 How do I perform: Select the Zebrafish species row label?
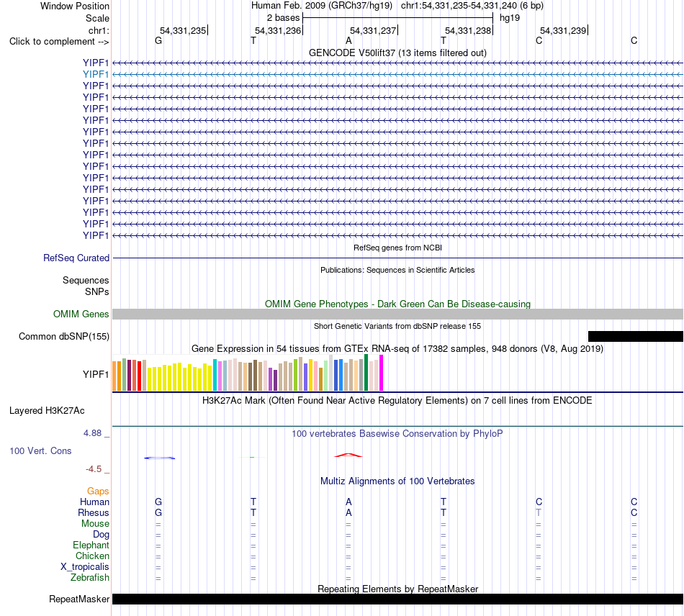tap(90, 577)
